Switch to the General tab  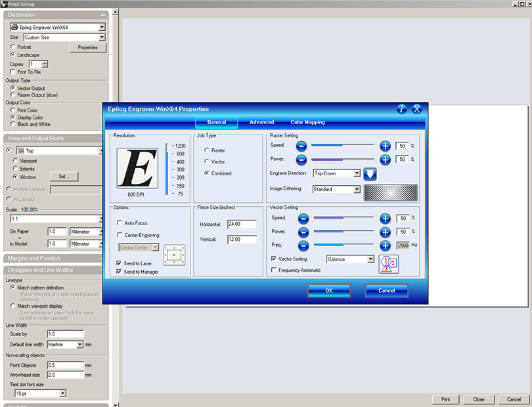217,122
